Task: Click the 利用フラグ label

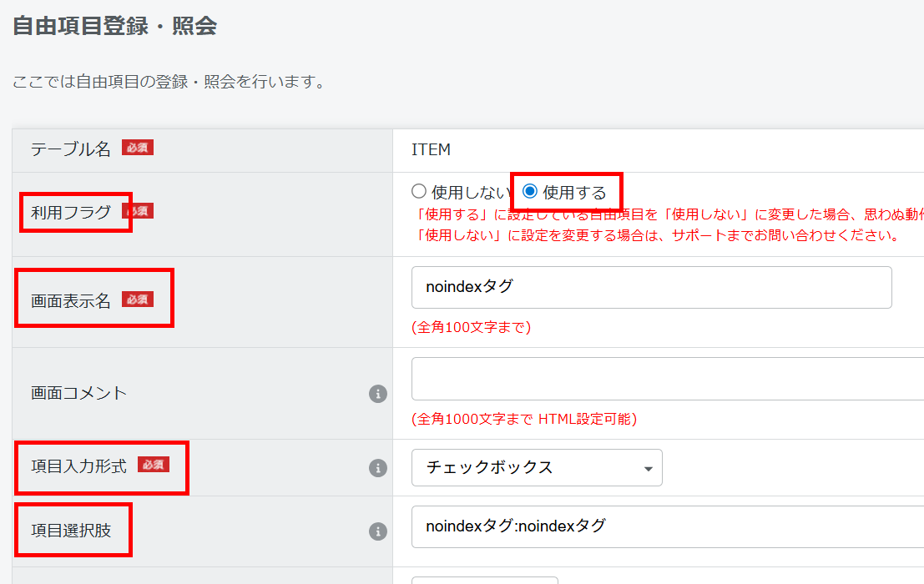Action: pos(71,212)
